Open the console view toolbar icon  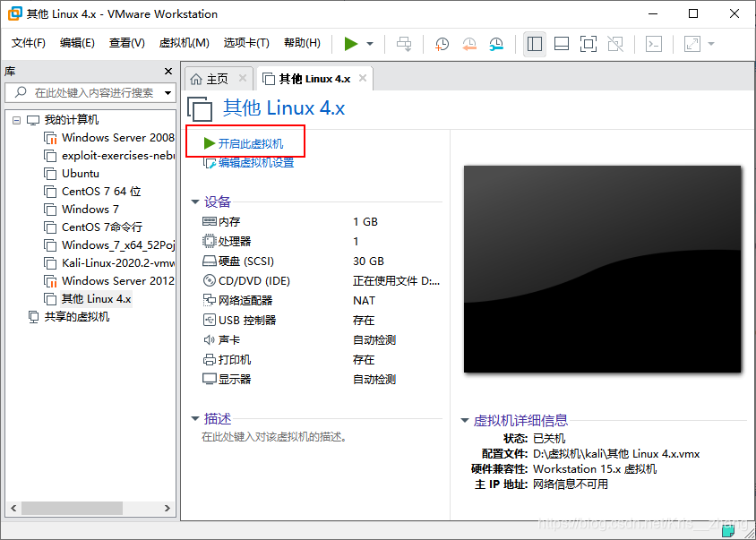pos(653,44)
